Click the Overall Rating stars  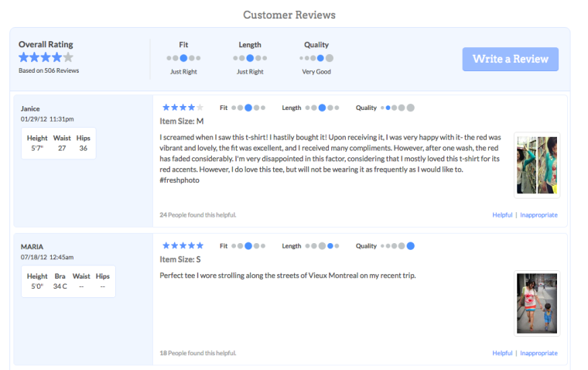point(46,57)
